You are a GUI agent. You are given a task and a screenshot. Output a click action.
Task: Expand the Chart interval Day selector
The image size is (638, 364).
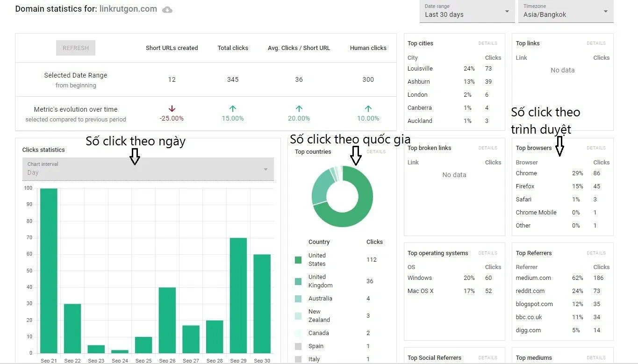click(148, 169)
